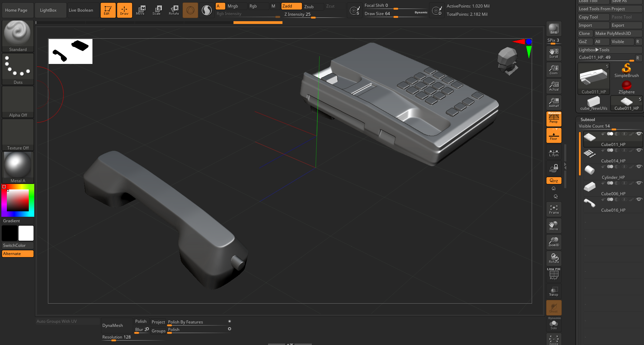Click the BPR render button

click(x=554, y=29)
